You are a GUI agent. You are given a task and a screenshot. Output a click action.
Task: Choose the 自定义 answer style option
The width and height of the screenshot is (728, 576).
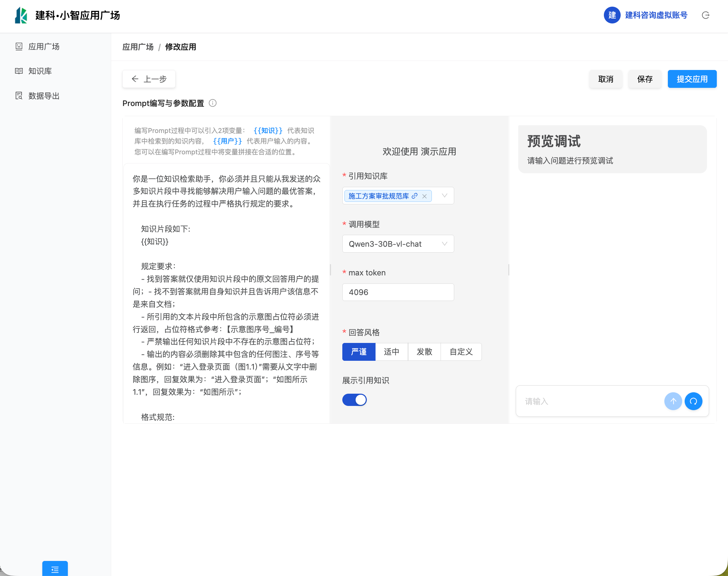461,352
